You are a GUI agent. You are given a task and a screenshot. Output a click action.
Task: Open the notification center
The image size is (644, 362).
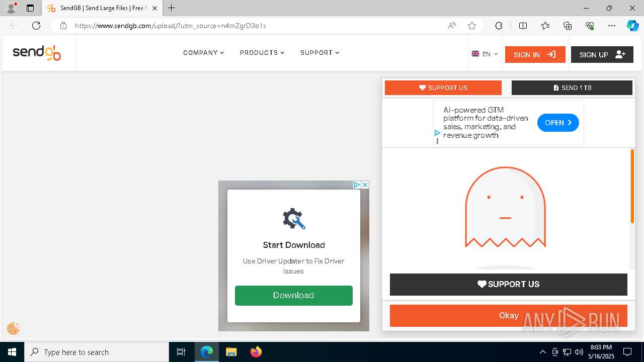pos(627,352)
